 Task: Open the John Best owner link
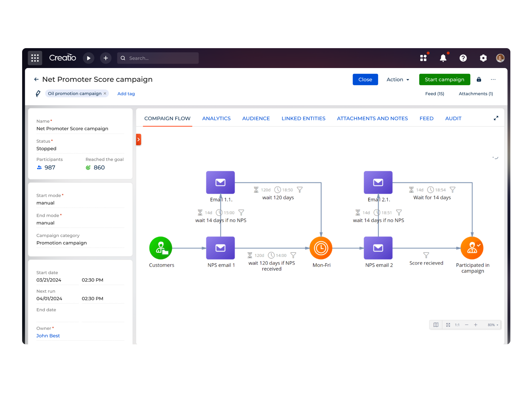[48, 336]
